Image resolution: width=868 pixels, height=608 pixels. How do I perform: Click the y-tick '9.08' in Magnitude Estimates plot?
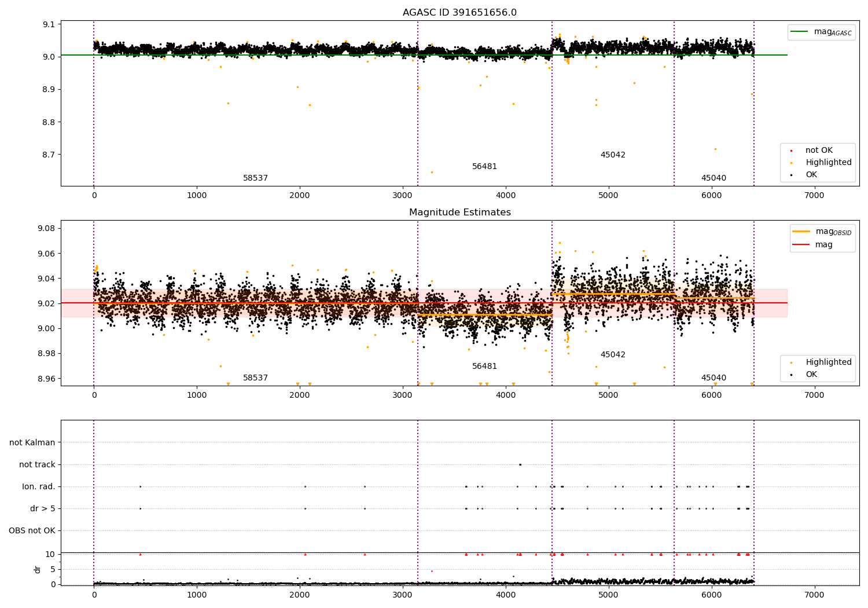(46, 229)
